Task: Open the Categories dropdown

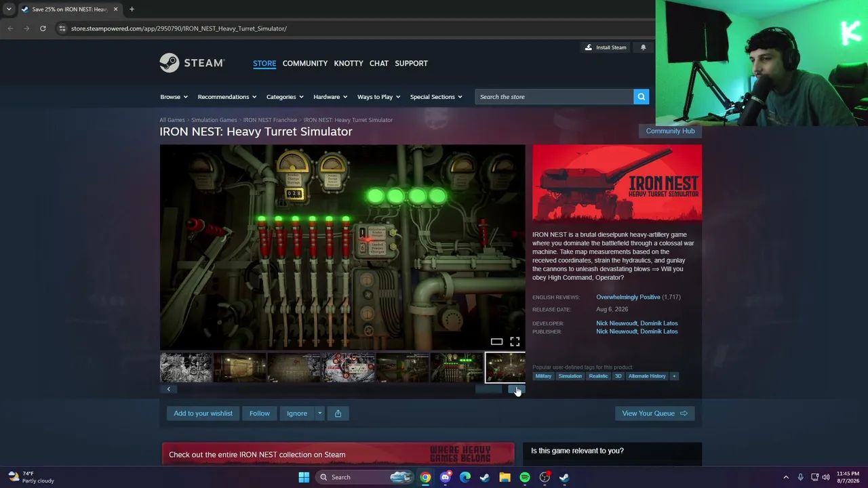Action: (285, 97)
